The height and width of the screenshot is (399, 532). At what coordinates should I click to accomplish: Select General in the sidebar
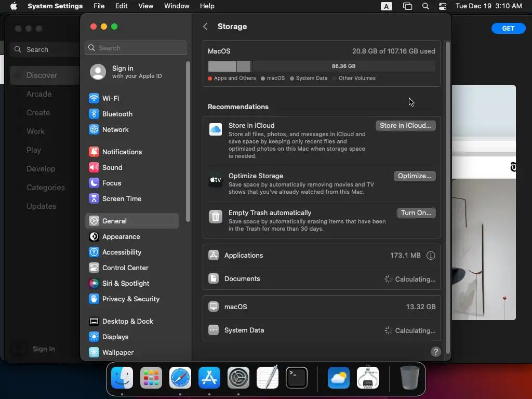(x=131, y=221)
